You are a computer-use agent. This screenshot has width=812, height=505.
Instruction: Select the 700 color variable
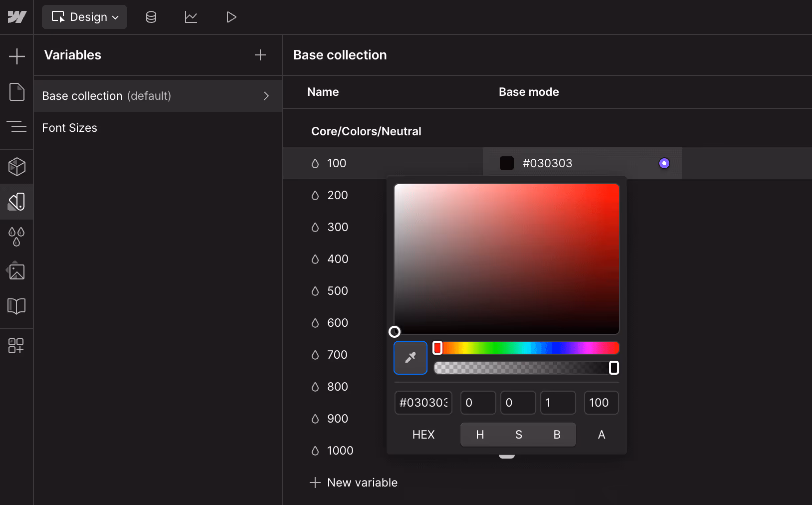pos(337,355)
